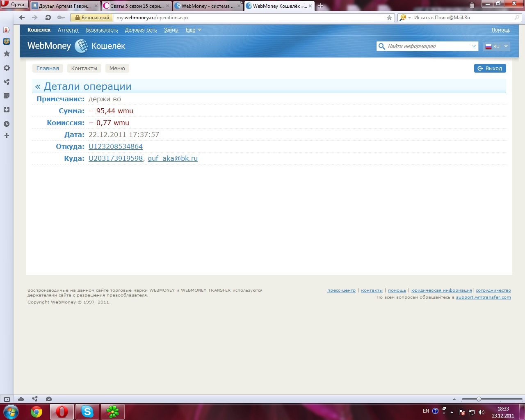Click the WebMoney Кошелёк logo

76,46
